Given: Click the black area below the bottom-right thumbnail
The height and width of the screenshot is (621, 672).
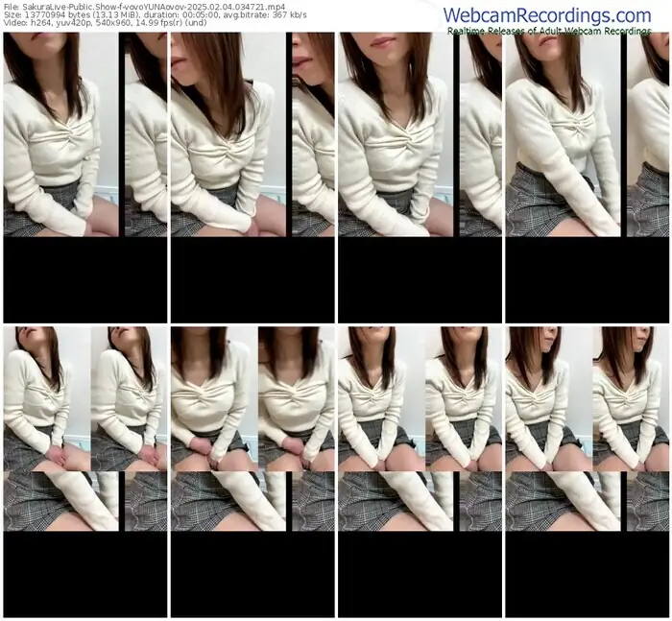Looking at the screenshot, I should coord(587,574).
